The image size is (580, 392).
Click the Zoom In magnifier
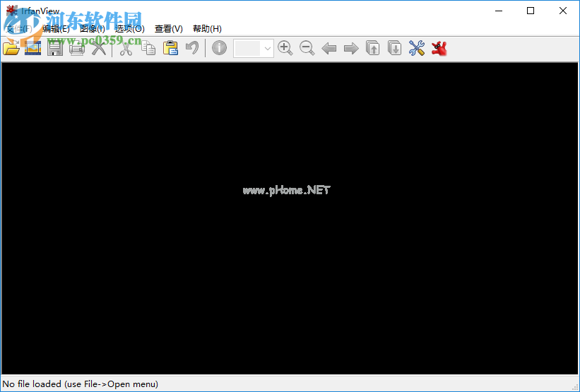[x=285, y=48]
